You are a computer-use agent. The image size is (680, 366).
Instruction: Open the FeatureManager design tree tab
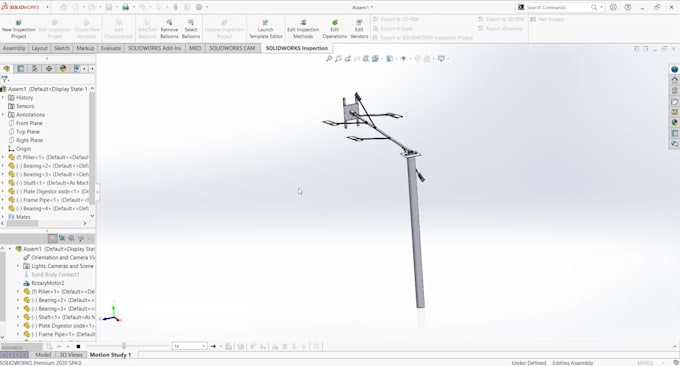pos(7,69)
